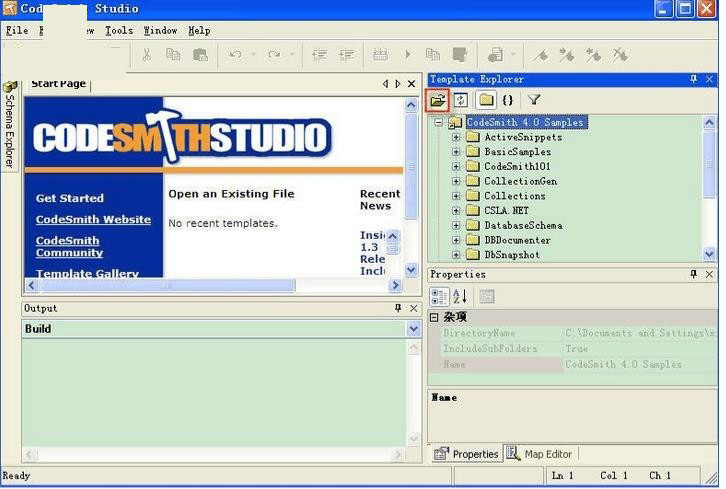Expand the CollectionGen folder
726x489 pixels.
[456, 181]
